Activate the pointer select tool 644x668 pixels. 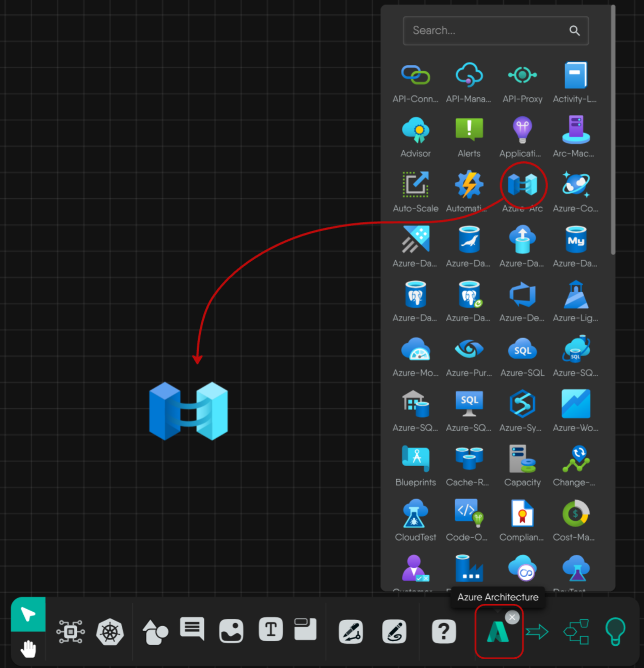tap(28, 614)
